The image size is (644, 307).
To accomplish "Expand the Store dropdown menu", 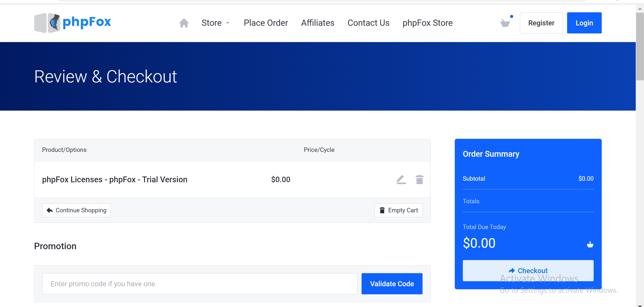I will pos(215,23).
